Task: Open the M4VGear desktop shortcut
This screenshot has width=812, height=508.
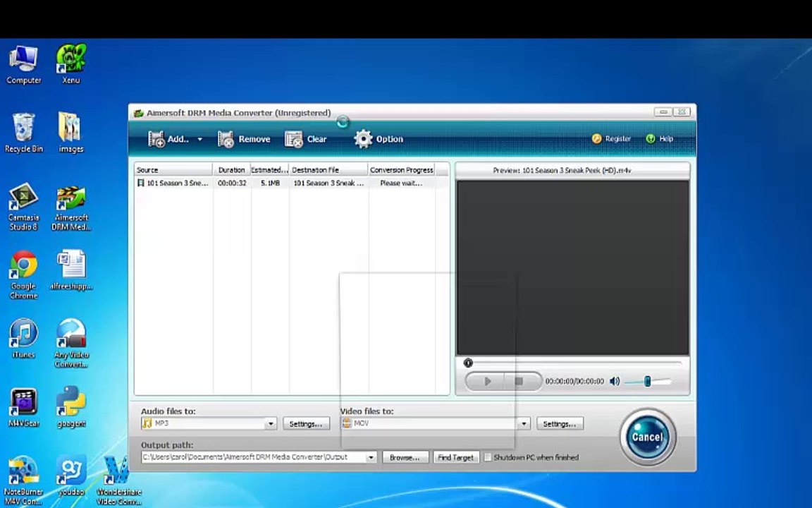Action: (x=23, y=407)
